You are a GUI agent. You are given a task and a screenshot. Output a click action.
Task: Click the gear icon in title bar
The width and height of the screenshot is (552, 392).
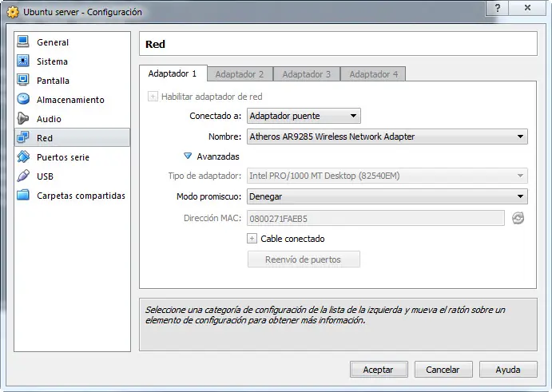tap(13, 12)
